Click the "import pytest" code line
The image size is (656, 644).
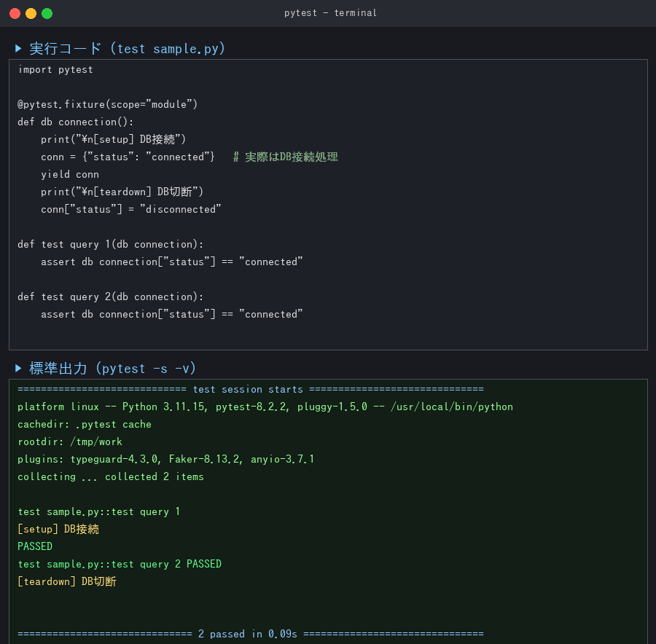click(x=55, y=69)
